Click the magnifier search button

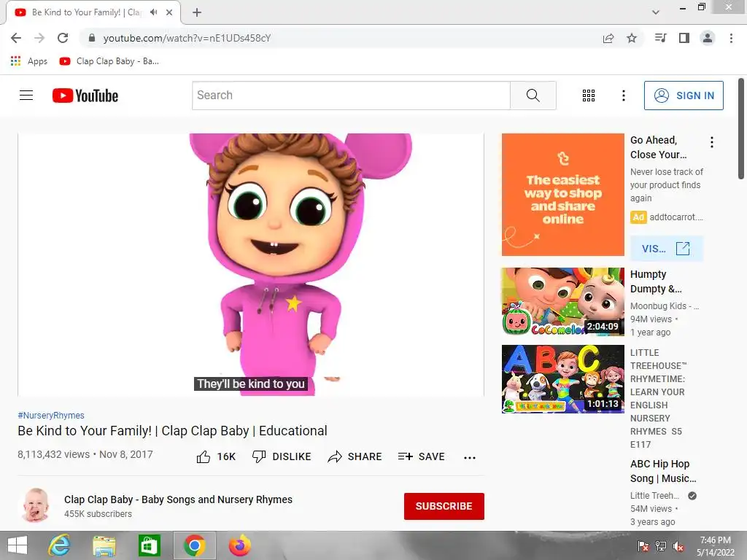(533, 96)
